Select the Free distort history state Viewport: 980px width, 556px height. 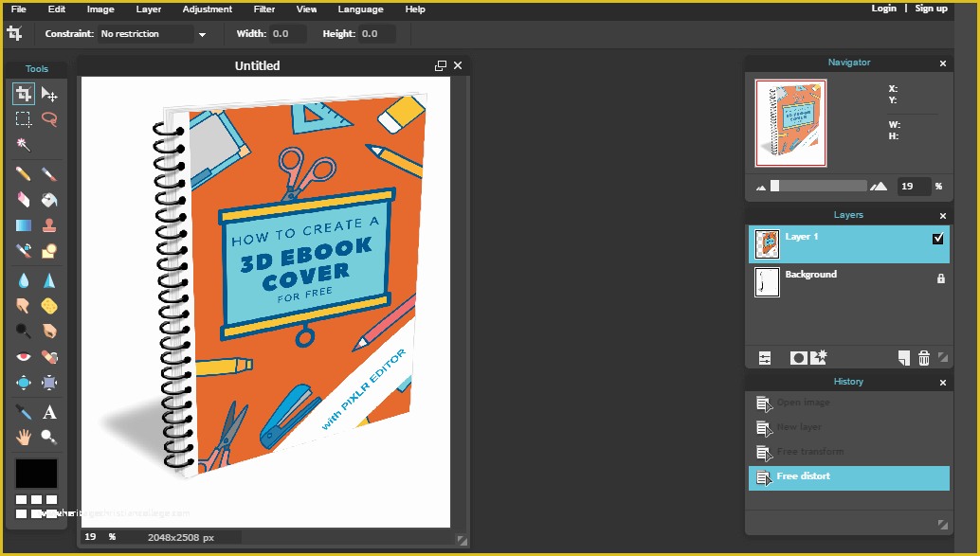click(849, 477)
